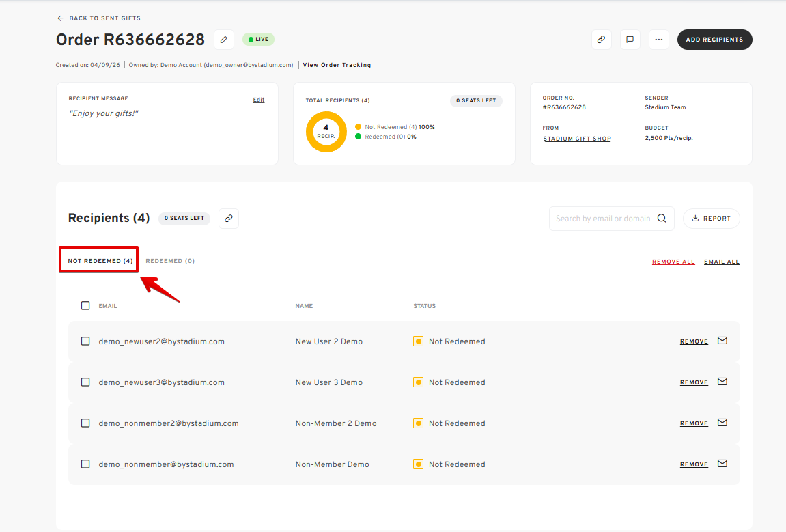Open the three-dot more options menu

(x=659, y=40)
